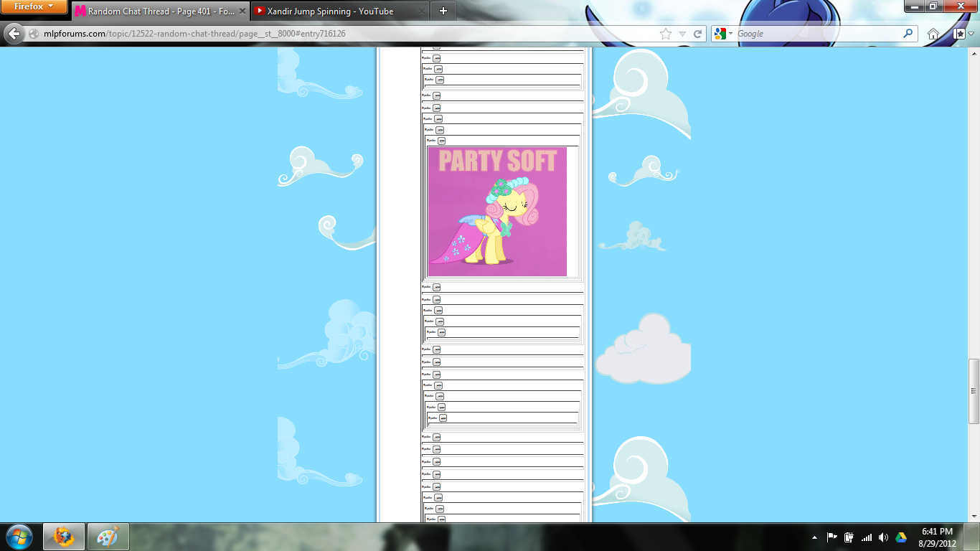Click the snapback icon directly above PARTY SOFT image
This screenshot has height=551, width=980.
[442, 141]
